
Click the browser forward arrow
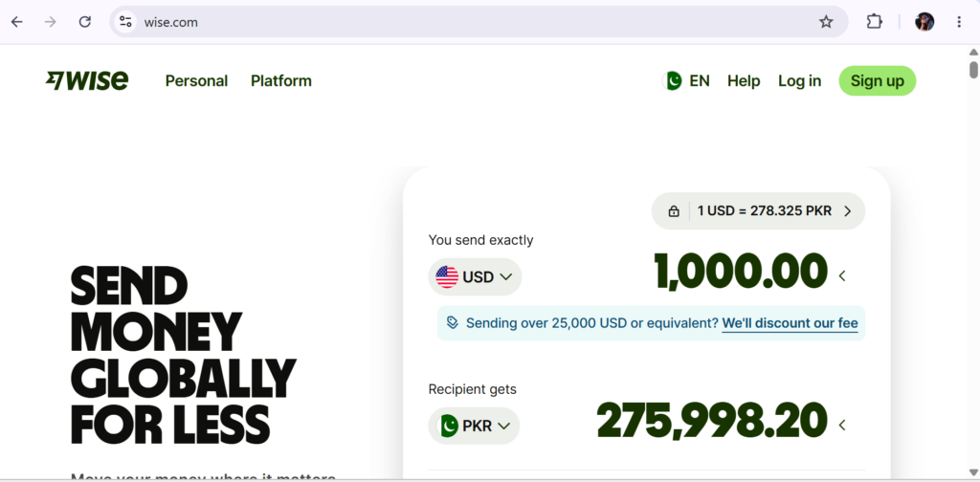click(x=51, y=22)
